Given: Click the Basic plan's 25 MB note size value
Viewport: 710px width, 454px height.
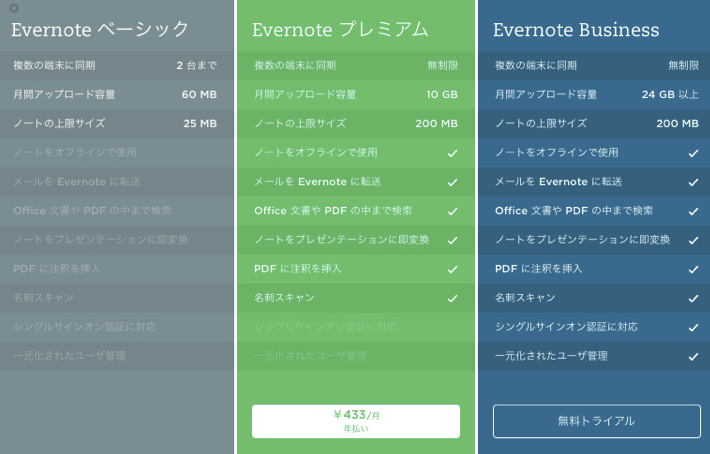Looking at the screenshot, I should click(200, 124).
